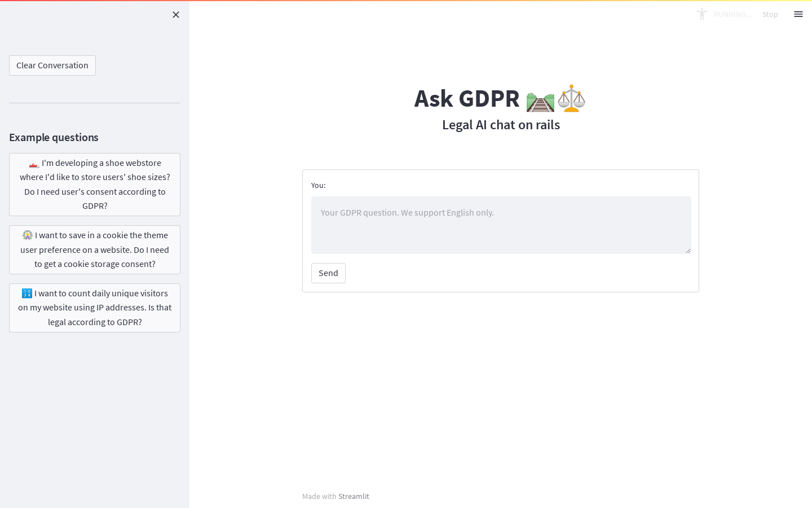
Task: Open the Streamlit link in the footer
Action: [x=354, y=496]
